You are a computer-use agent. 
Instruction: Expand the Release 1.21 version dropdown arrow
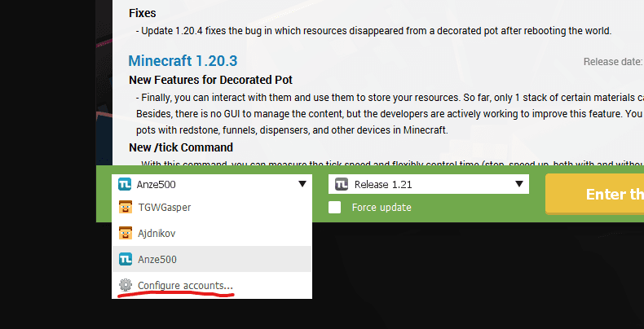click(518, 184)
